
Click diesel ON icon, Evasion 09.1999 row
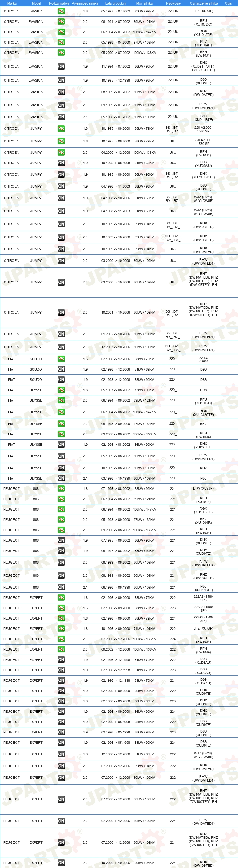tap(61, 105)
